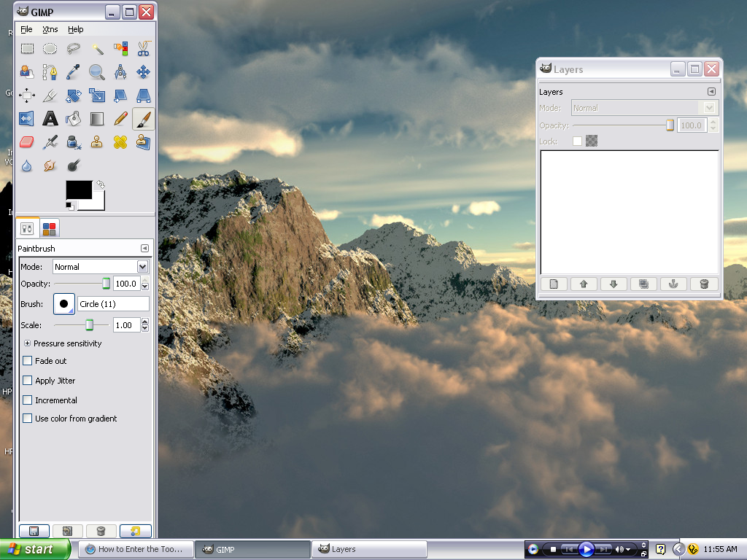
Task: Enable Use color from gradient
Action: coord(28,419)
